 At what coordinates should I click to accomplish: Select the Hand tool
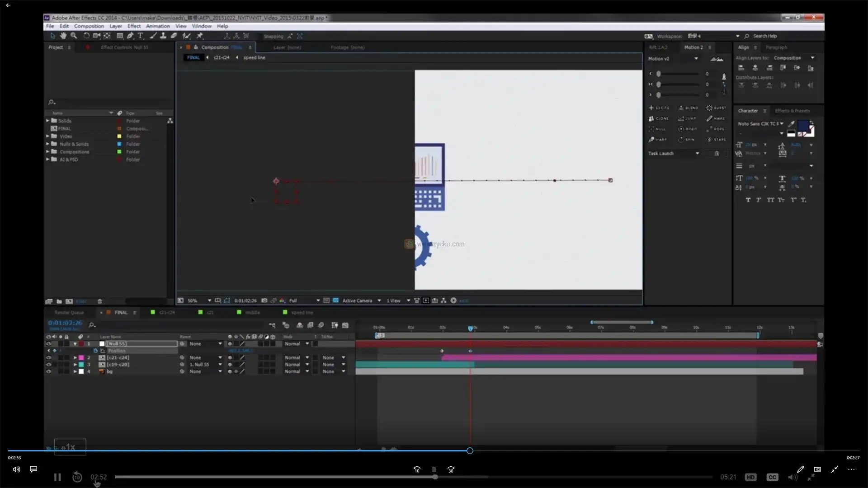pos(63,36)
